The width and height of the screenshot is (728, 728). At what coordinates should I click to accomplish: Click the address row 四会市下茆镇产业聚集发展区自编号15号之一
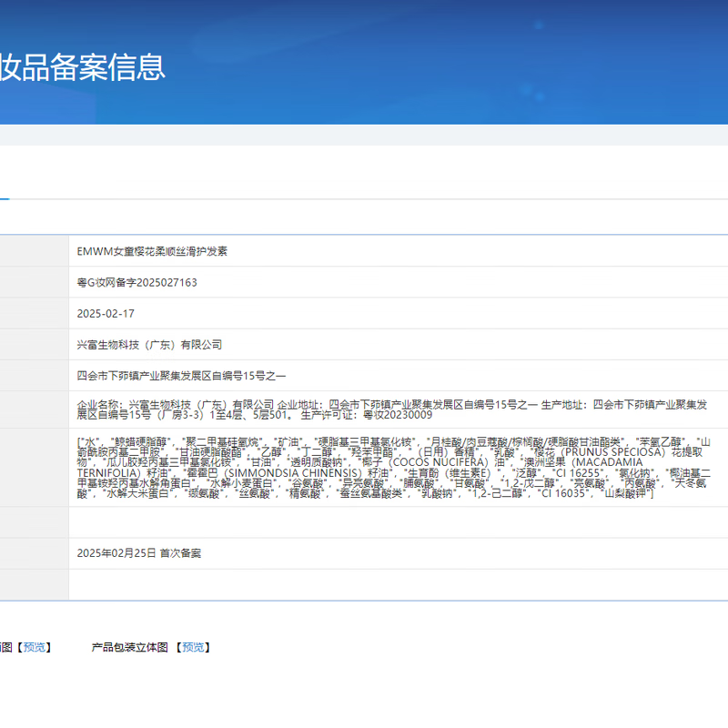pos(181,376)
